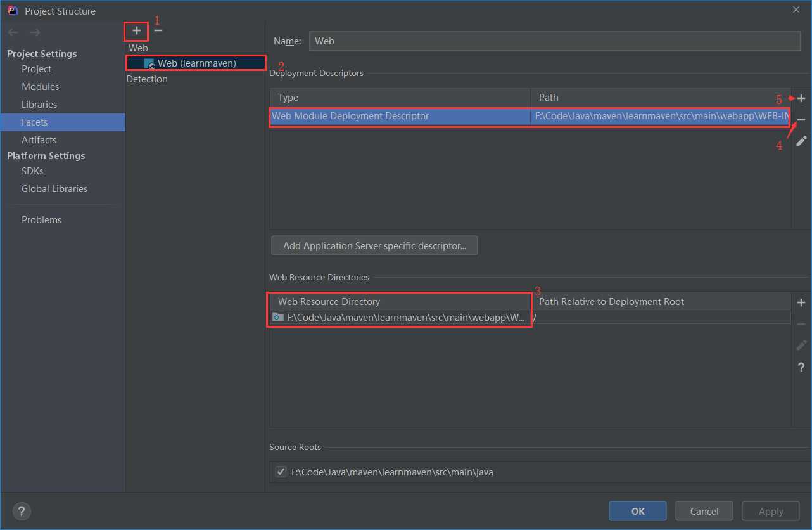Go forward with the right arrow

pos(35,32)
